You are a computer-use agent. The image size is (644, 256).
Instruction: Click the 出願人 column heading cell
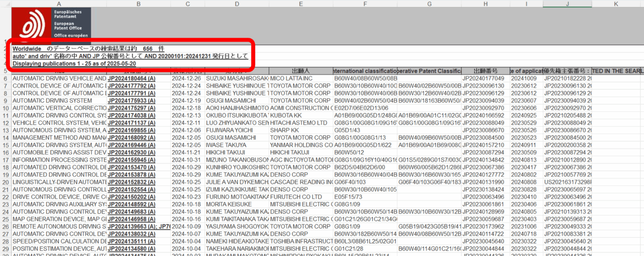[x=301, y=71]
